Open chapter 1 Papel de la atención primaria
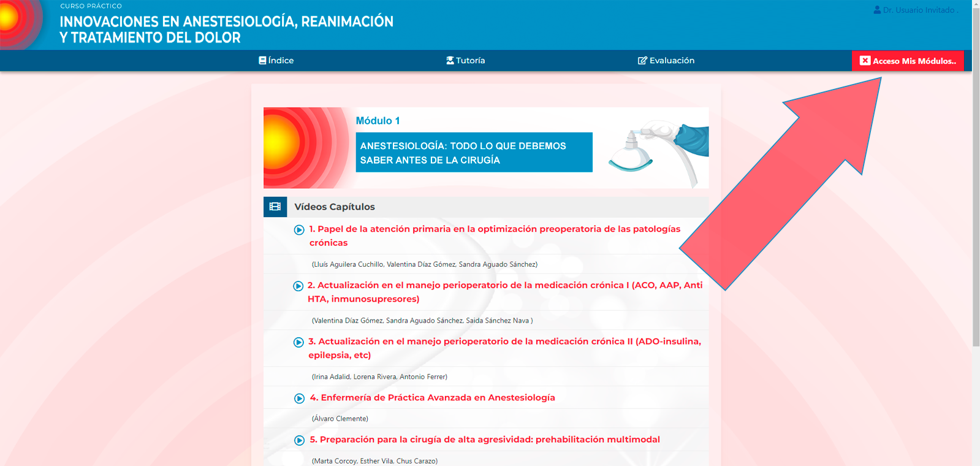The height and width of the screenshot is (466, 980). (x=495, y=235)
